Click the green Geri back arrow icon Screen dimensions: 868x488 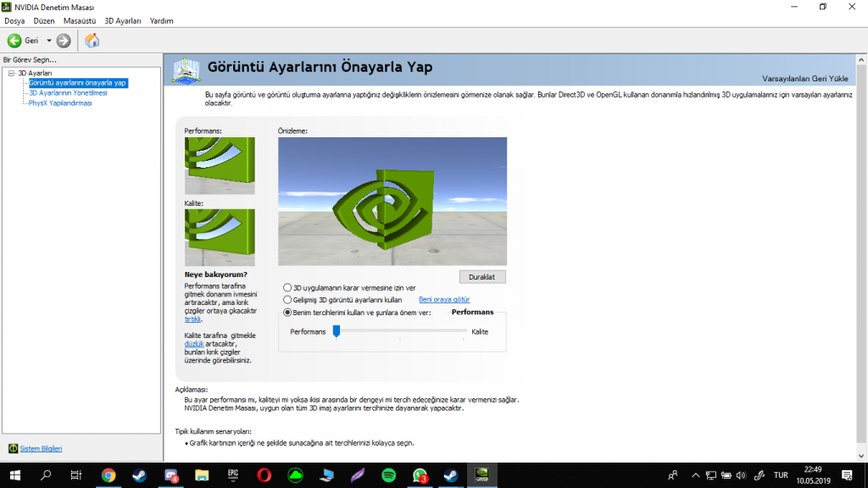14,41
